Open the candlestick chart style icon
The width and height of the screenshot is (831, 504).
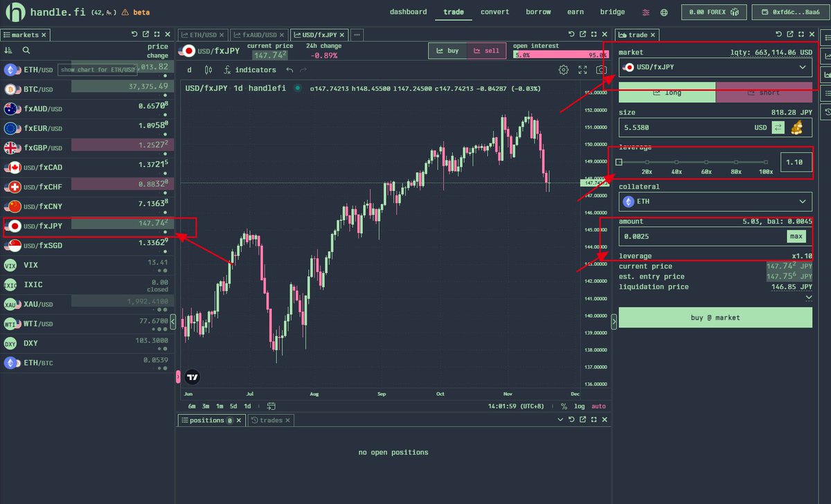[208, 70]
